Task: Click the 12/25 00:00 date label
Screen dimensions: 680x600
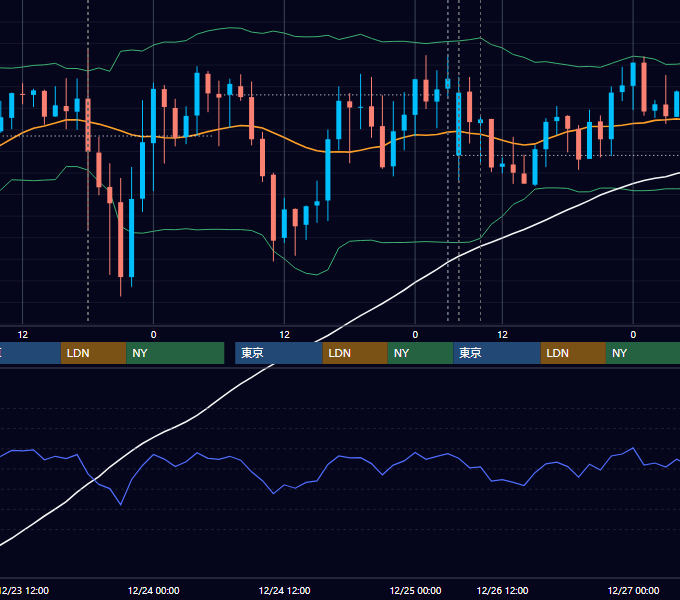Action: point(415,590)
